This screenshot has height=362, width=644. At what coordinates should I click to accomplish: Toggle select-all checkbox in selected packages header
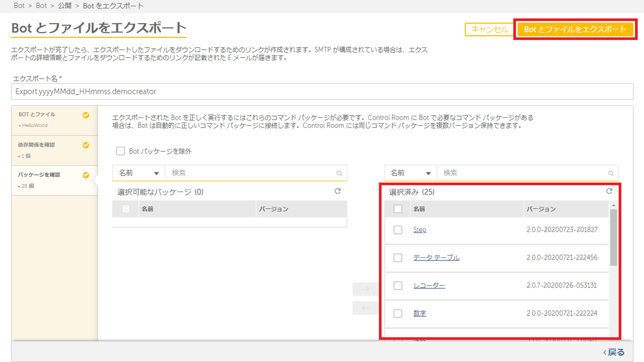point(398,209)
